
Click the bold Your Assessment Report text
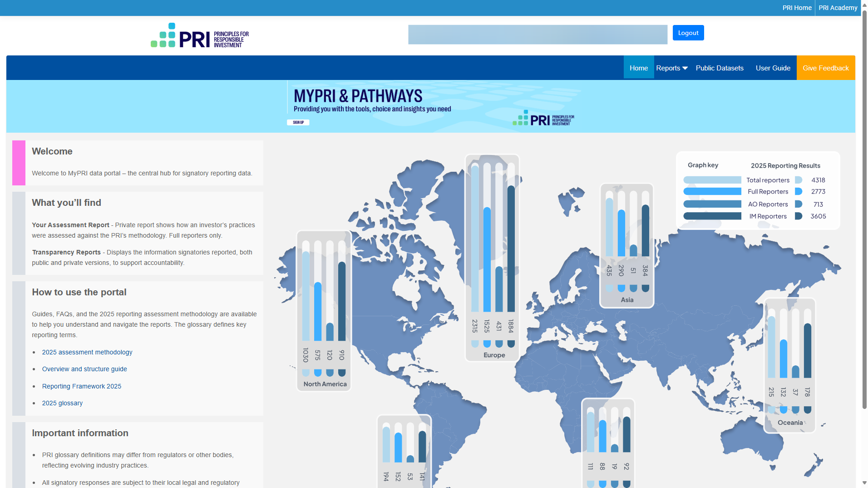tap(71, 225)
